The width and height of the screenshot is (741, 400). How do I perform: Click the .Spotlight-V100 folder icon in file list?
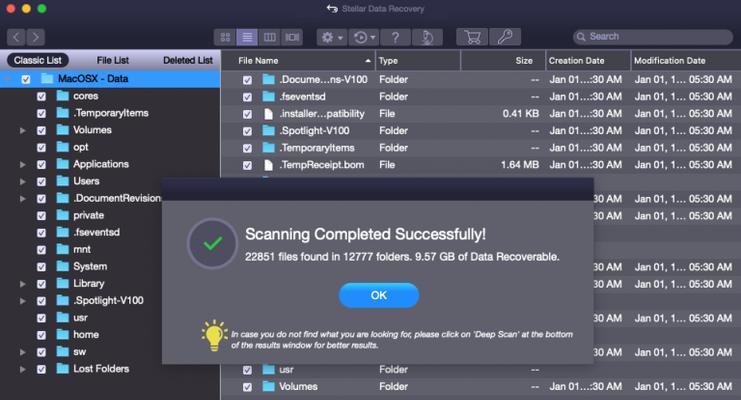(x=268, y=130)
